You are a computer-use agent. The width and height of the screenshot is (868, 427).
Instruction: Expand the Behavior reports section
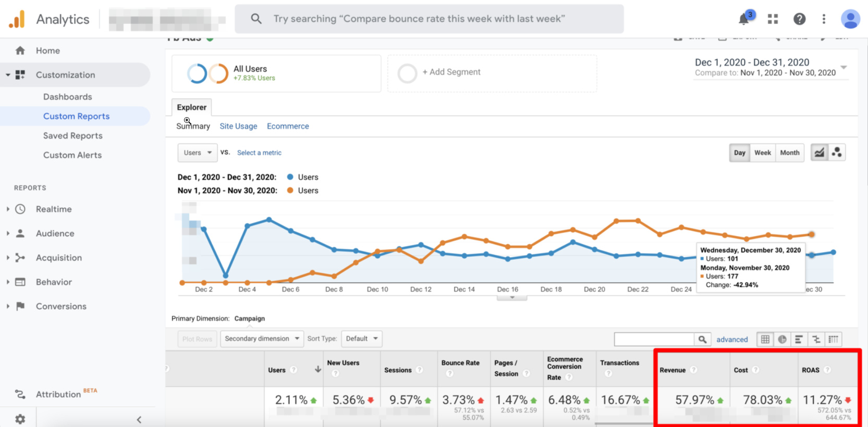tap(8, 282)
